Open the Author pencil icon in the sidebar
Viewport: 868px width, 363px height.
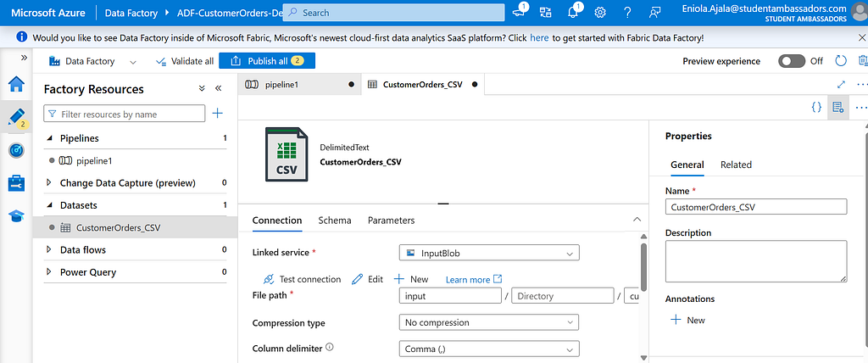17,117
